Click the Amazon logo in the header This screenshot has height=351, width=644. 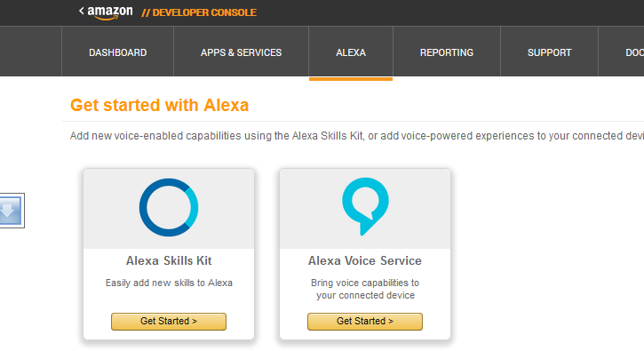pyautogui.click(x=109, y=12)
